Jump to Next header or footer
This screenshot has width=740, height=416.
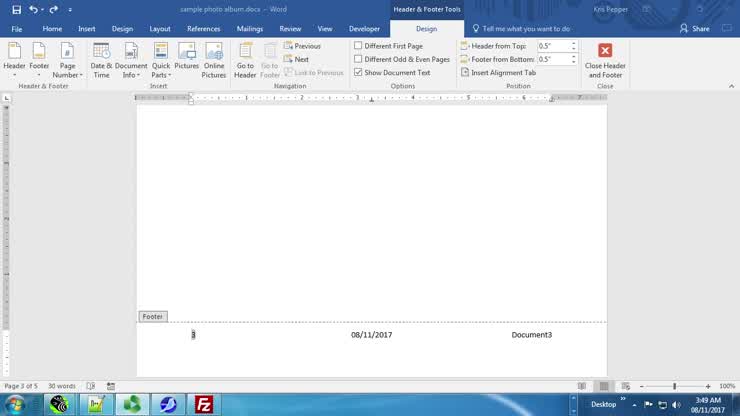[x=296, y=59]
